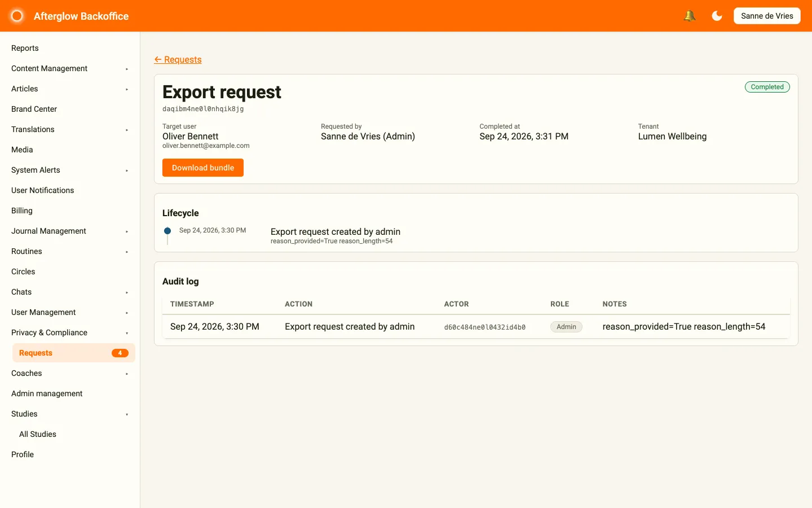Click the request ID daqibm4ne0l0nhqik8jg
Image resolution: width=812 pixels, height=508 pixels.
pyautogui.click(x=203, y=109)
